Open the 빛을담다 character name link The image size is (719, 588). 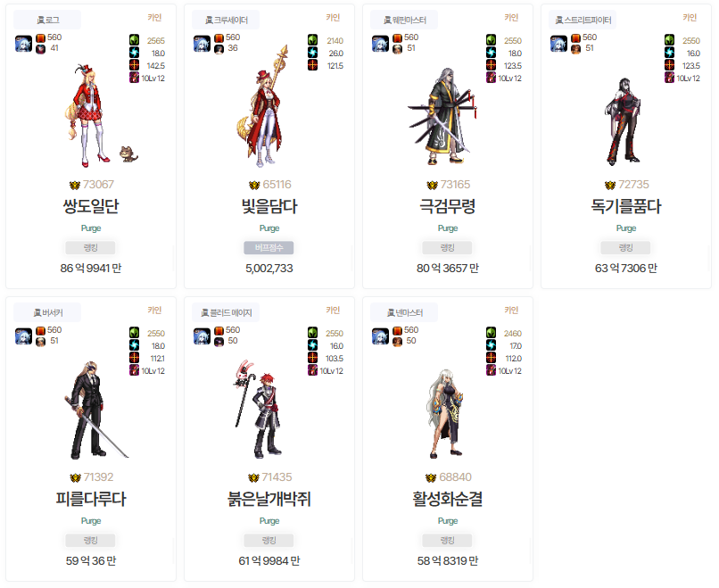point(269,206)
